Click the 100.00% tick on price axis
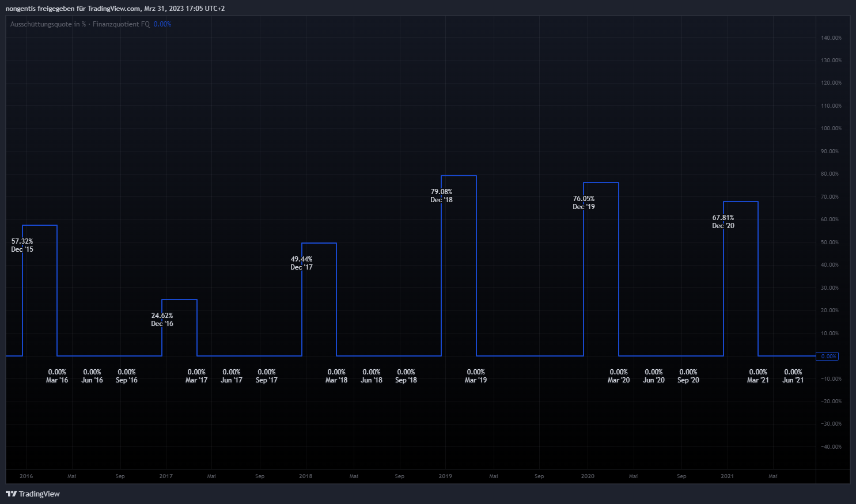Screen dimensions: 856x504 [x=831, y=128]
